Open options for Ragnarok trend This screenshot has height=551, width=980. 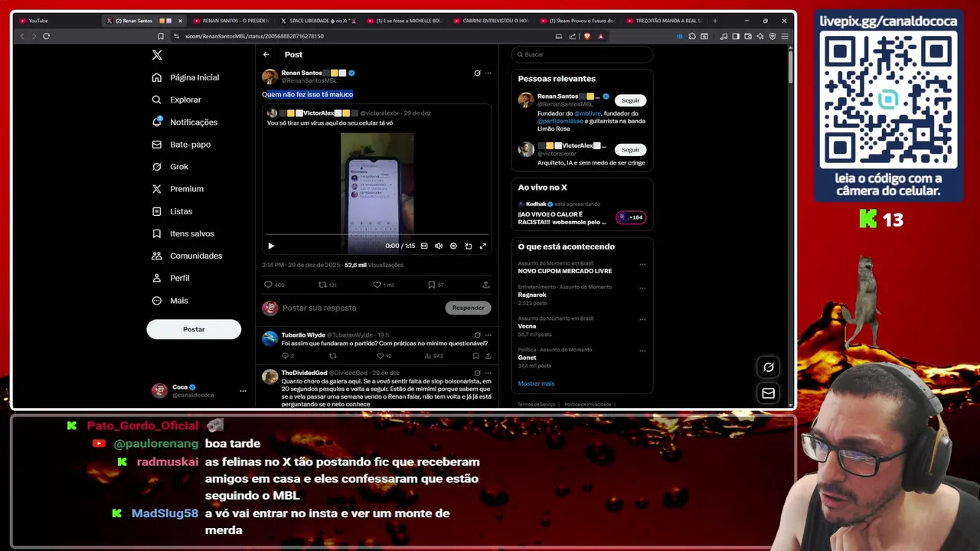[x=642, y=289]
